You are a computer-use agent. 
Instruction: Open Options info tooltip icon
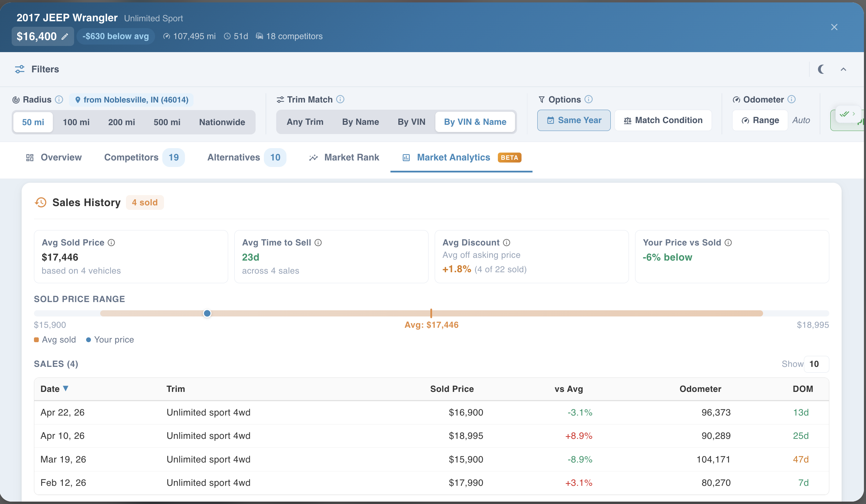click(588, 99)
